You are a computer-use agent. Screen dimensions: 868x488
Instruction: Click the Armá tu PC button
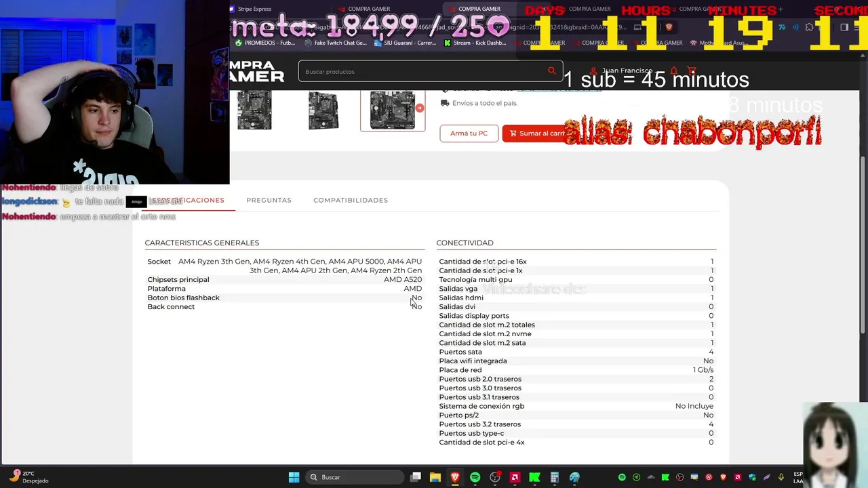click(469, 134)
